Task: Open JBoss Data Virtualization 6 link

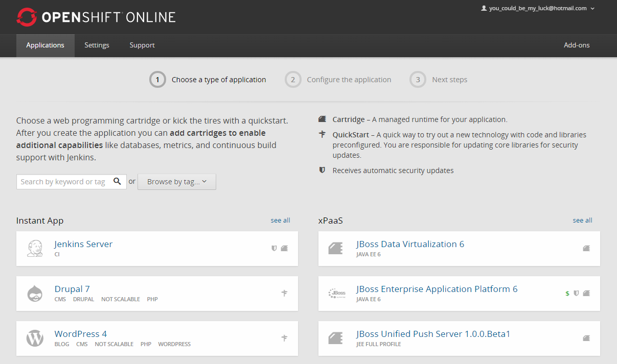Action: pyautogui.click(x=410, y=244)
